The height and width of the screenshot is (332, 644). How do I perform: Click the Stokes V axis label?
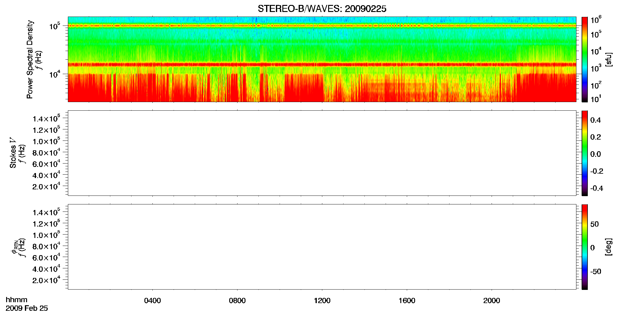point(13,153)
